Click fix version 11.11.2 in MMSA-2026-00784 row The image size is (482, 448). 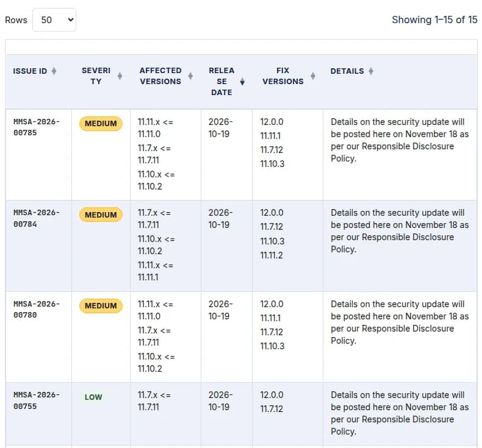[x=272, y=255]
